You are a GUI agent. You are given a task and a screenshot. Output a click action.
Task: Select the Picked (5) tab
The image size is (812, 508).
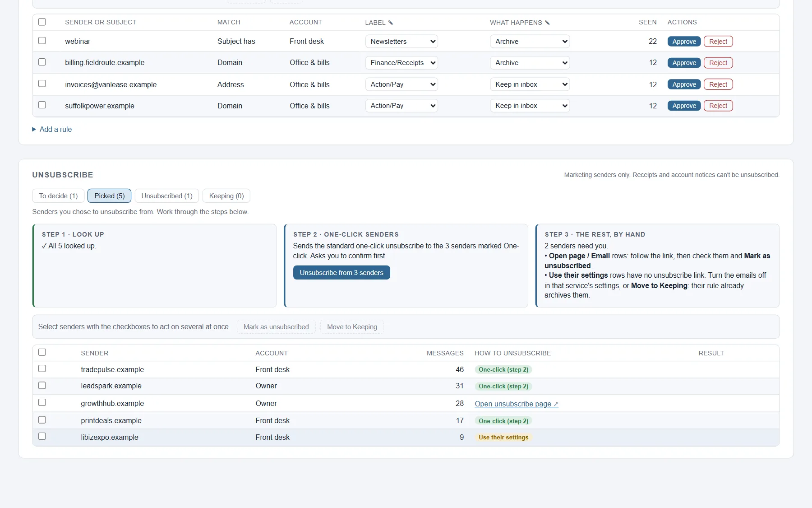(x=110, y=196)
